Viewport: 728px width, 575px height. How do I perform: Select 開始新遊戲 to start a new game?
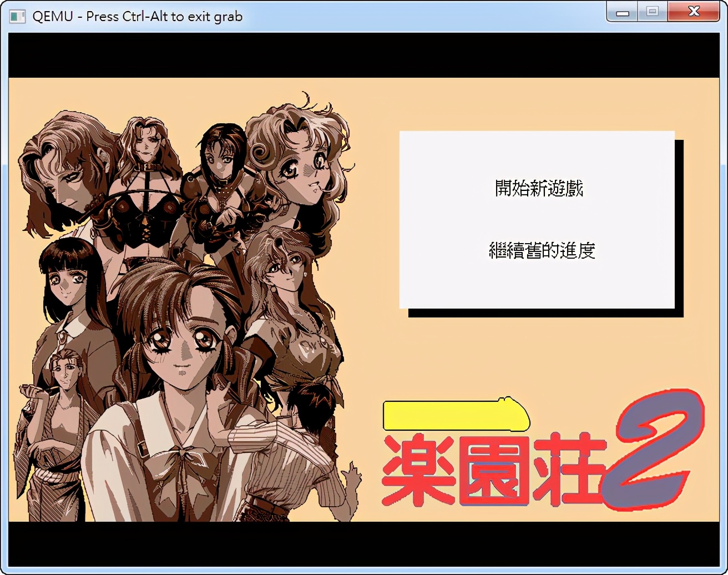538,188
